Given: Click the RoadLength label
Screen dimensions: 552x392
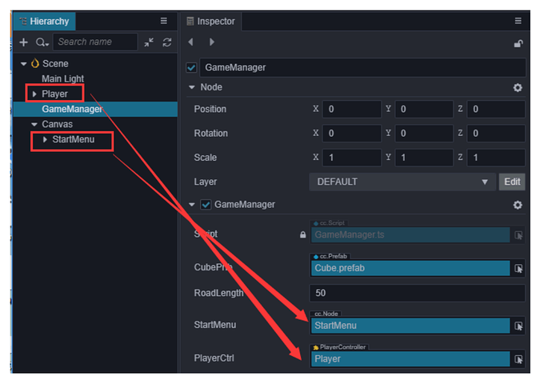Looking at the screenshot, I should [218, 293].
